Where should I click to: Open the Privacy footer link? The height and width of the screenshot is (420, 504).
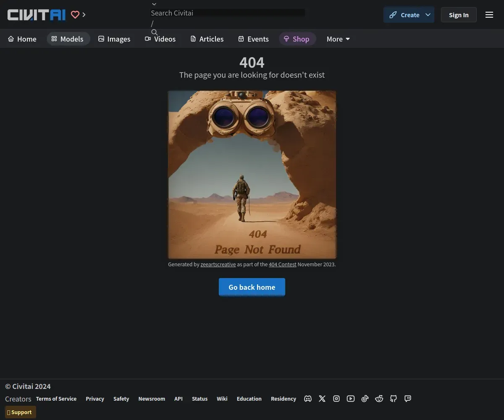tap(95, 399)
